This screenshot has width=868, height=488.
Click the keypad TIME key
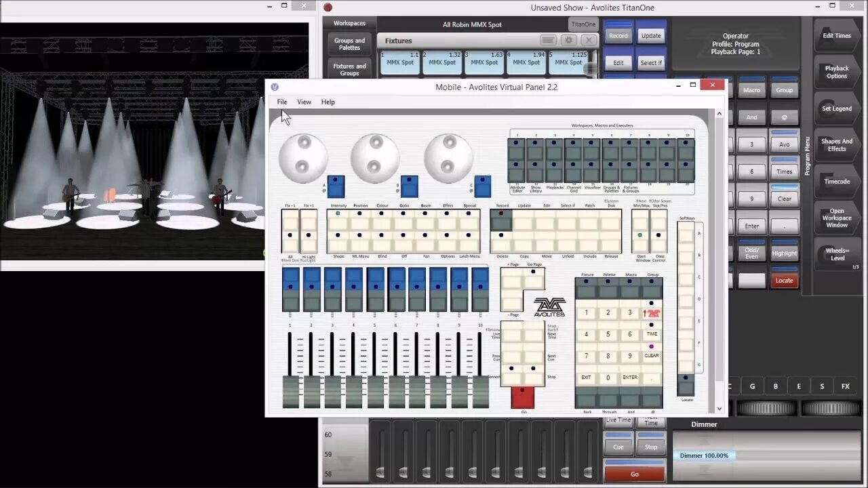652,331
